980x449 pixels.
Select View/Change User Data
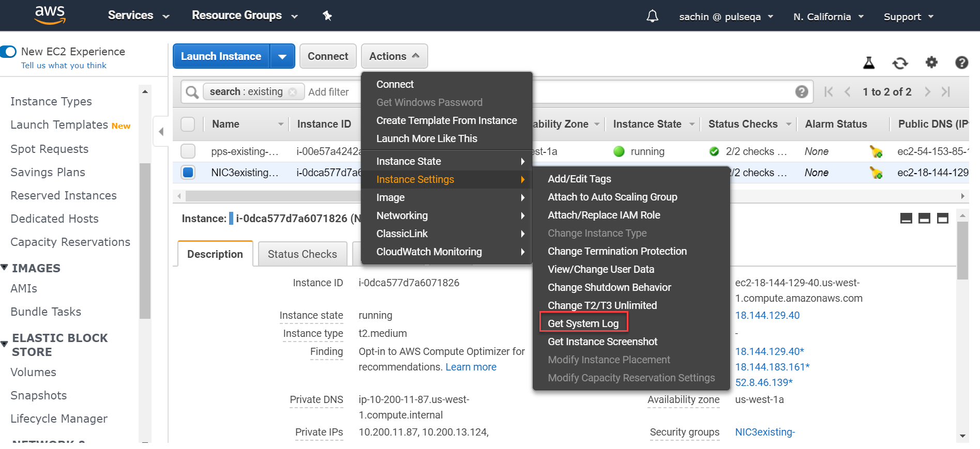[x=601, y=269]
